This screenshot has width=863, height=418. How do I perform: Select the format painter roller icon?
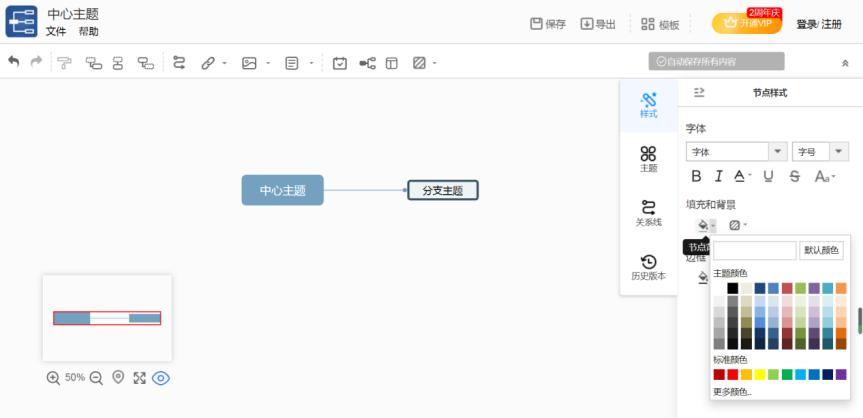click(x=64, y=63)
